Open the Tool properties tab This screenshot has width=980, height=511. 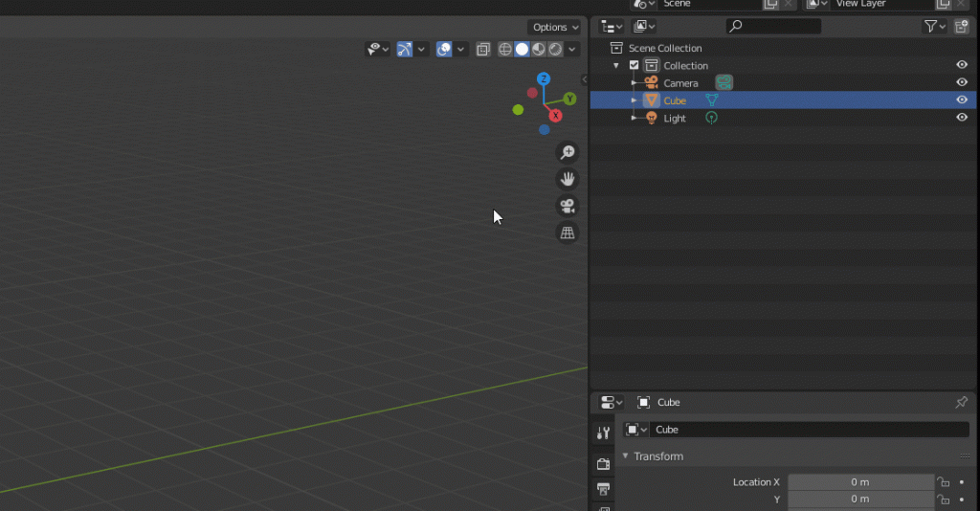click(603, 433)
